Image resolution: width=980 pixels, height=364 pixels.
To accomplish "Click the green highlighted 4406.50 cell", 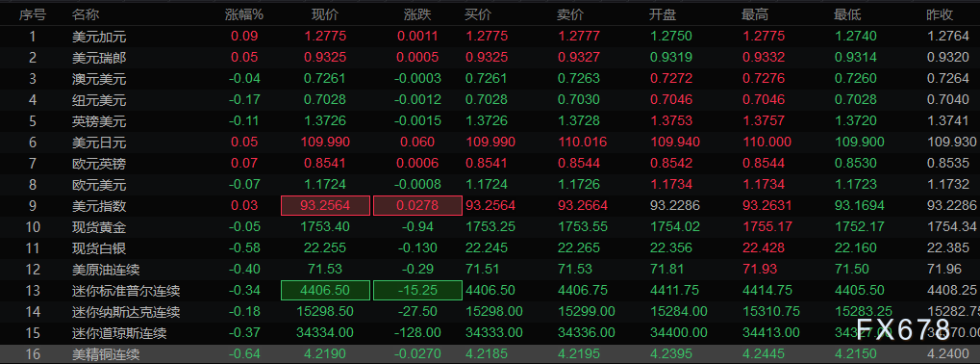I will coord(326,291).
